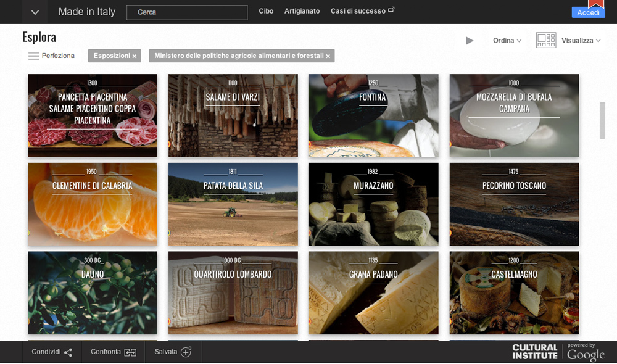Click the Perfeziona filter lines icon

point(33,56)
